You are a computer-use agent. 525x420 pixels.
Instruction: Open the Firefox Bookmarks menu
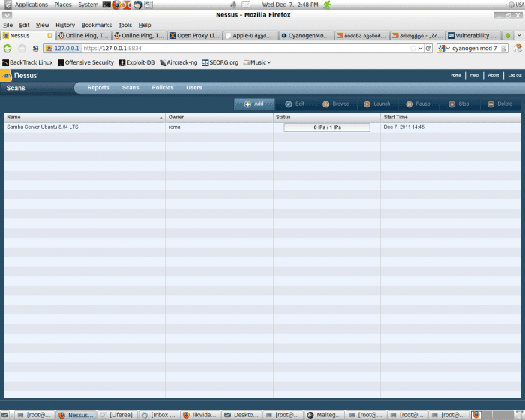point(97,25)
